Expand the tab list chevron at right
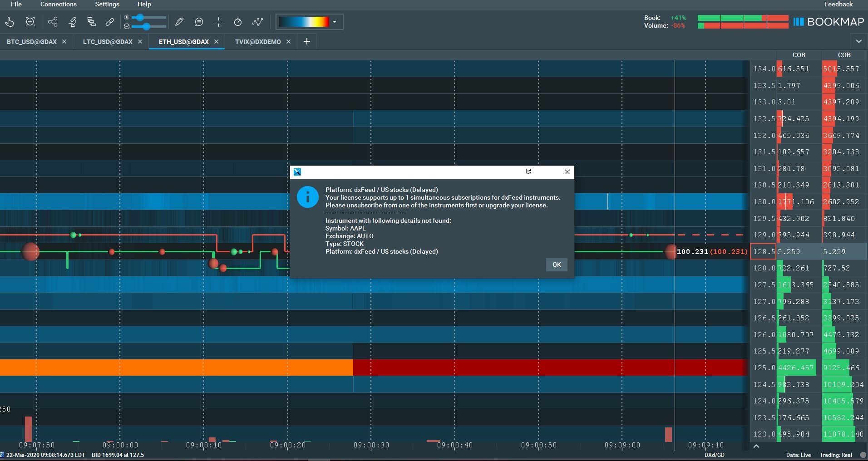The image size is (868, 461). pyautogui.click(x=858, y=41)
